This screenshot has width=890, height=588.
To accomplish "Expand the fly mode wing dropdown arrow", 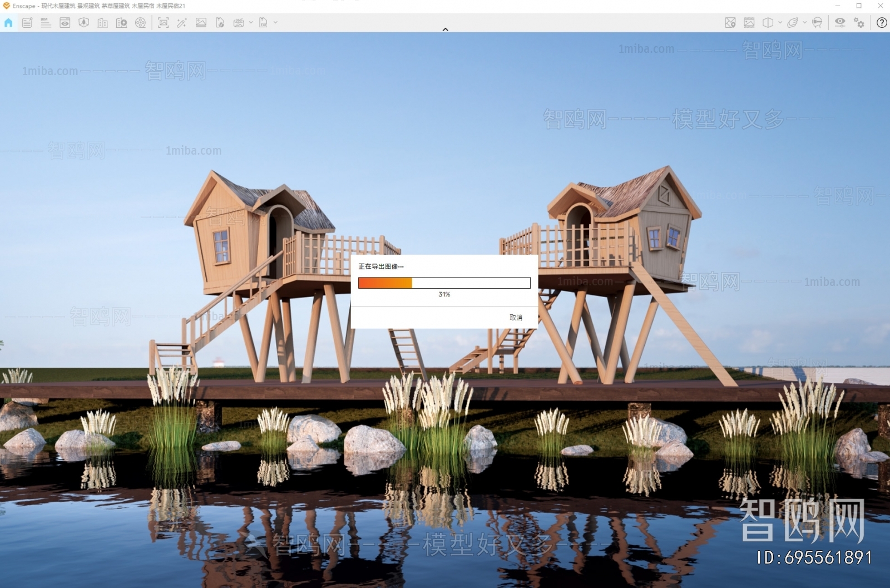I will [x=804, y=23].
